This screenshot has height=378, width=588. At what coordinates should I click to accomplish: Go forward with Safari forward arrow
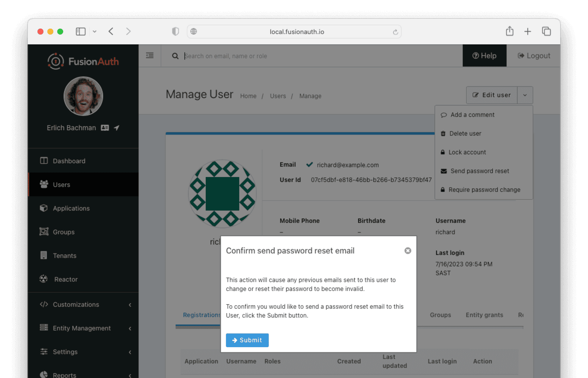coord(128,32)
